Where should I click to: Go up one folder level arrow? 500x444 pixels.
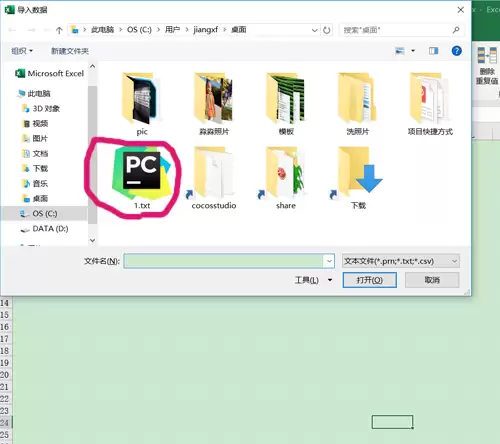[59, 30]
